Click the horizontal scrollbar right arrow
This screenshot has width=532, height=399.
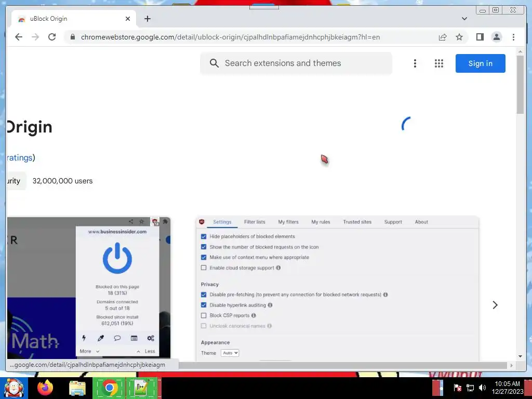(x=511, y=365)
